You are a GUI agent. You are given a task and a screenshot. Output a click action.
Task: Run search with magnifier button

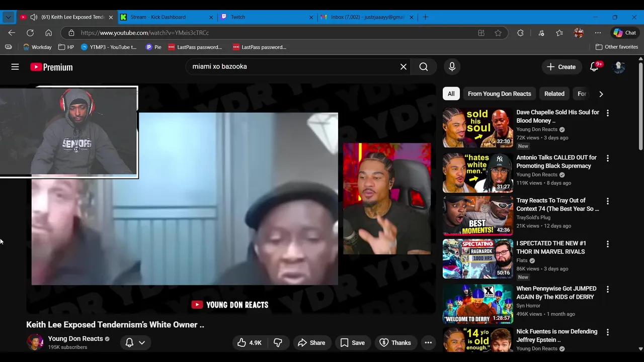point(424,66)
